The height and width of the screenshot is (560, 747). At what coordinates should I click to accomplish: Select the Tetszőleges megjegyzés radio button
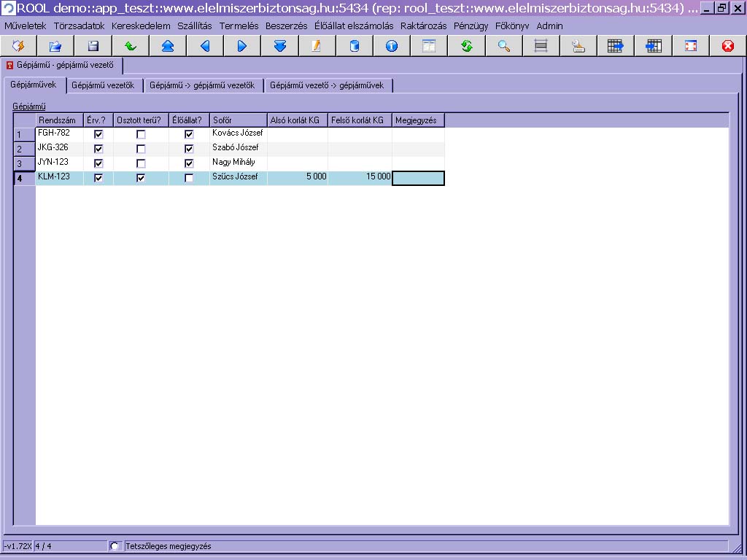coord(115,546)
